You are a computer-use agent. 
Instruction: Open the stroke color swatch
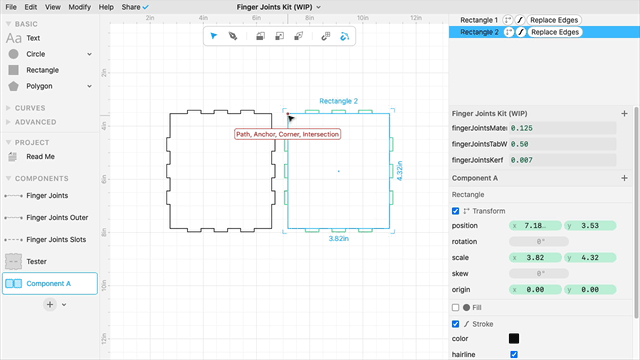click(x=514, y=338)
